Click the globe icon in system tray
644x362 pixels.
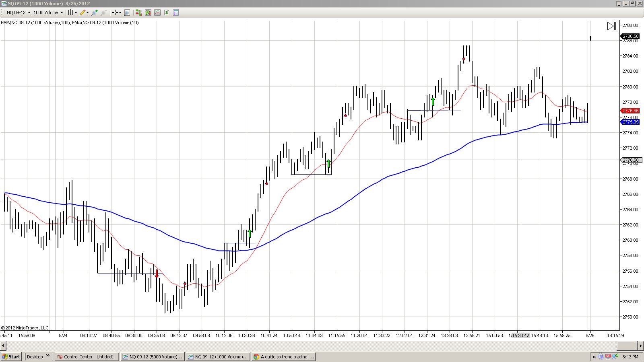[601, 356]
